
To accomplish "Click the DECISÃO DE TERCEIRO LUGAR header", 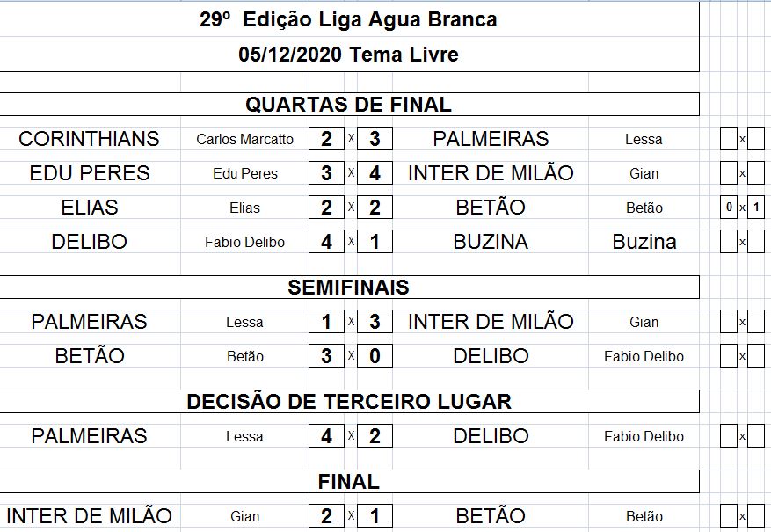I will click(x=348, y=402).
